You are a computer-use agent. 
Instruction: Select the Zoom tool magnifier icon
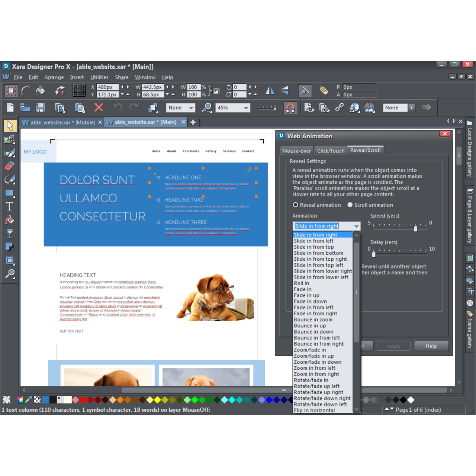pos(10,274)
